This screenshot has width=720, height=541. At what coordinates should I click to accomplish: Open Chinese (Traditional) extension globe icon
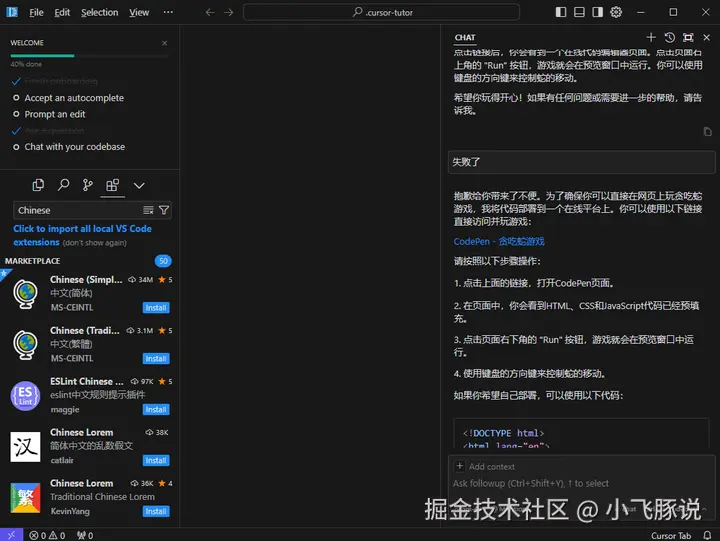click(25, 345)
